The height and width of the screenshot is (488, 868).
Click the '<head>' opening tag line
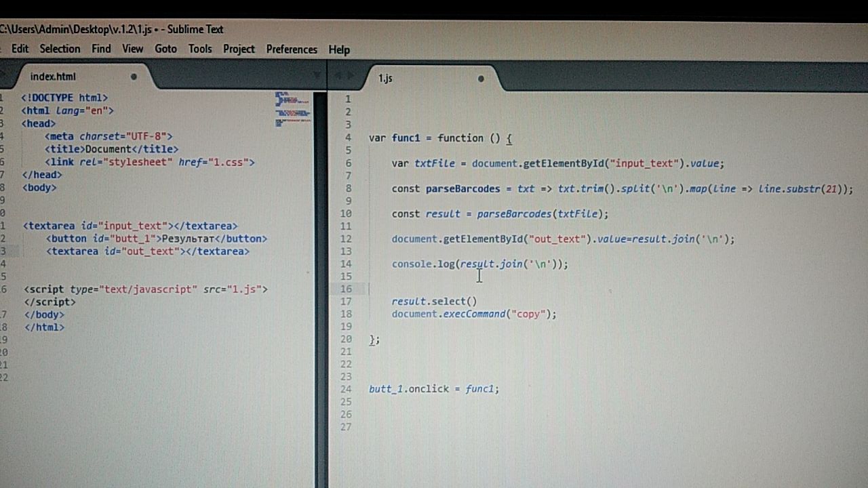coord(39,123)
